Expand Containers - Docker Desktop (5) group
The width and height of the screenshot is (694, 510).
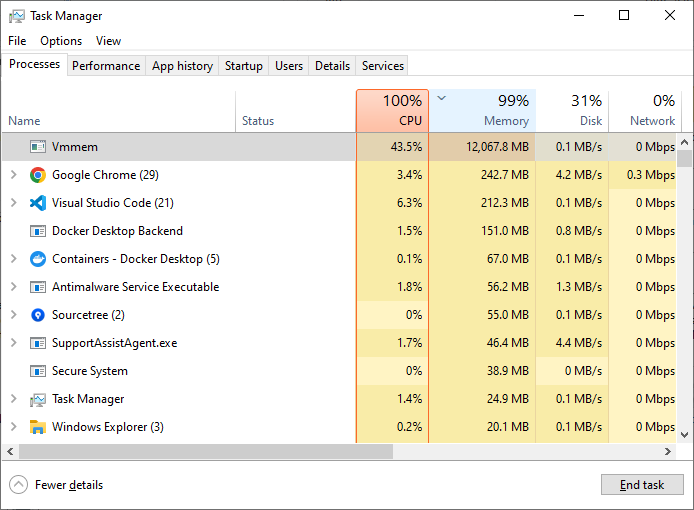coord(14,259)
